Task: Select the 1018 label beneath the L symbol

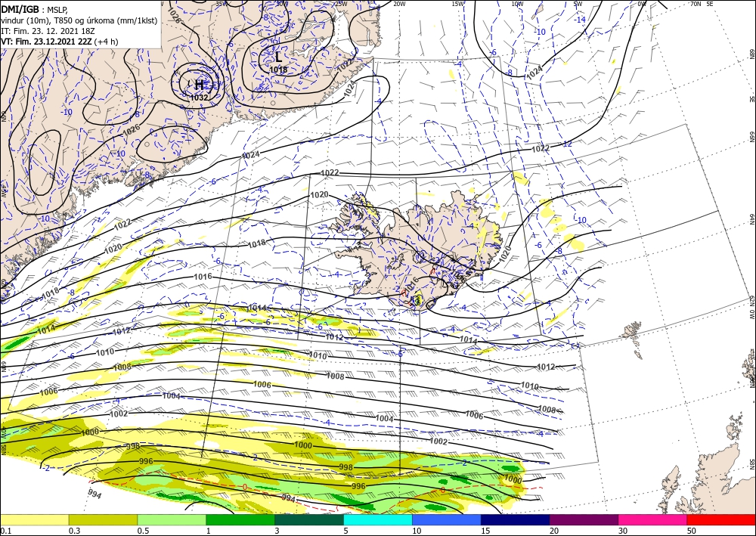Action: [278, 70]
